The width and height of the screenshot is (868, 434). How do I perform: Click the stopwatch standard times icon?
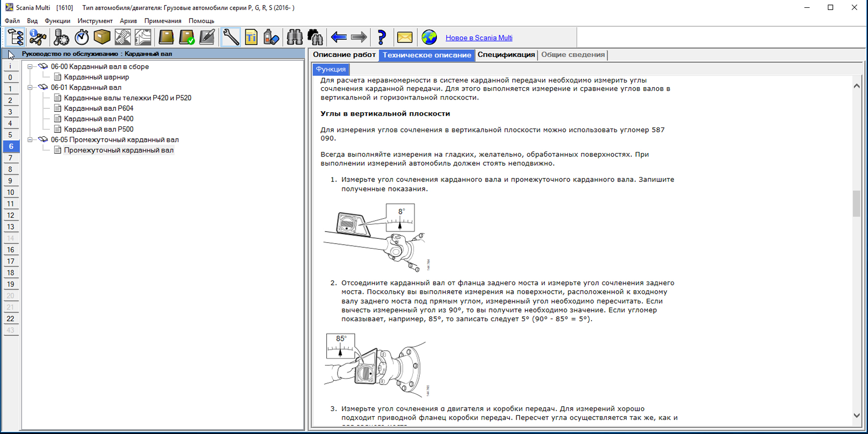click(x=82, y=37)
